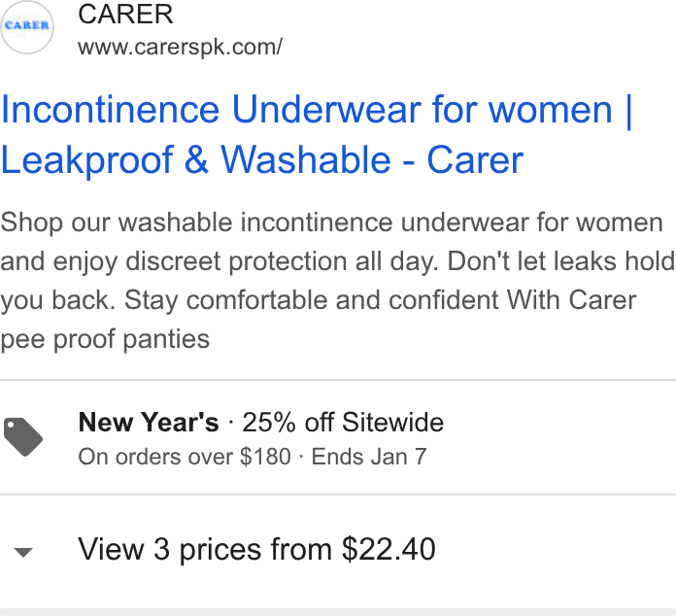The height and width of the screenshot is (616, 676).
Task: Click 'pee proof panties' description text
Action: click(x=105, y=339)
